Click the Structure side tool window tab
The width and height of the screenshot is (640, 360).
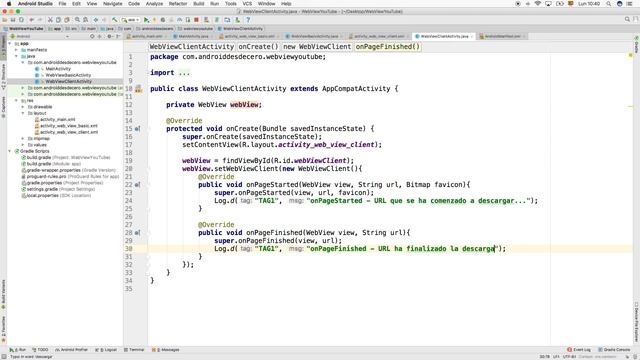pos(3,78)
